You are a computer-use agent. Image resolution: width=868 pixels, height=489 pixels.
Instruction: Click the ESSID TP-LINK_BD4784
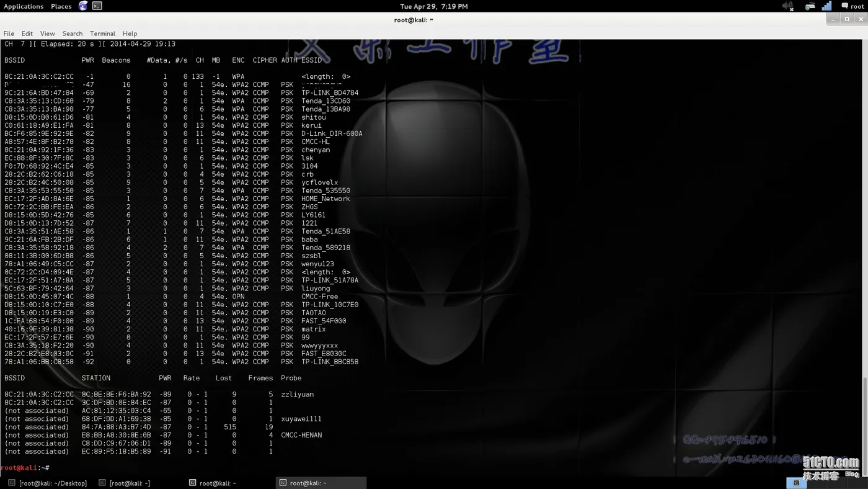tap(330, 93)
